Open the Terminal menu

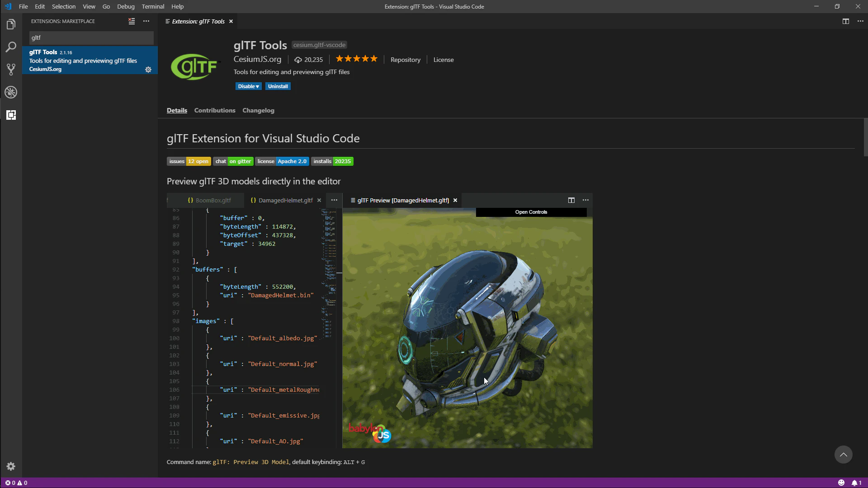pos(153,6)
